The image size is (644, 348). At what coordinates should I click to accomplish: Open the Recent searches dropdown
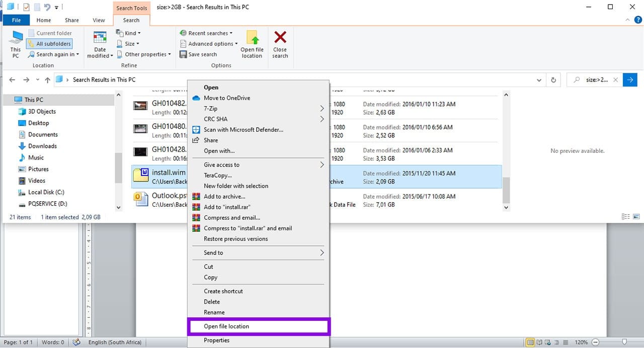coord(206,33)
